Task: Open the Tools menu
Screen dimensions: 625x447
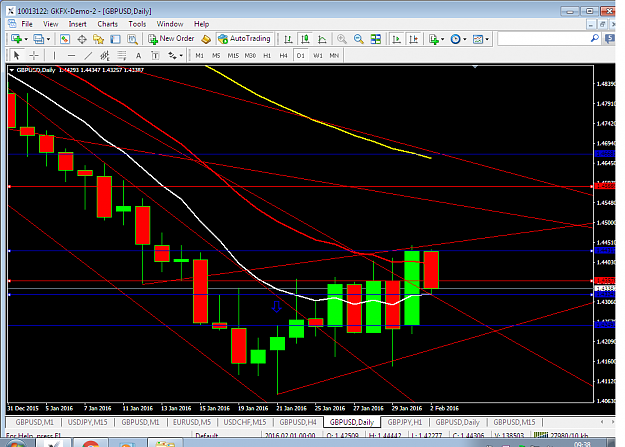Action: pyautogui.click(x=137, y=24)
